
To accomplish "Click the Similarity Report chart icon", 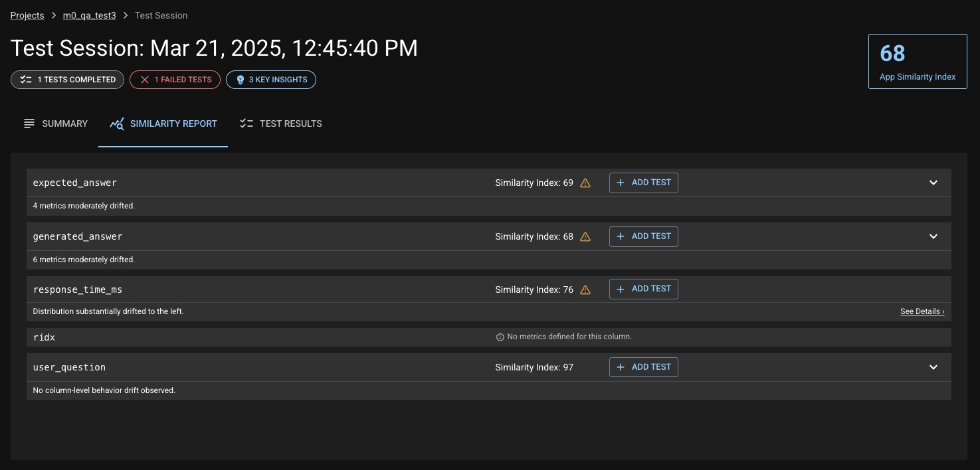I will click(117, 123).
